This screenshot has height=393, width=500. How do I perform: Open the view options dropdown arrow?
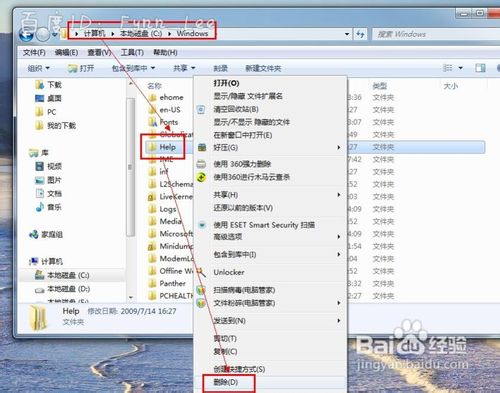pos(461,68)
